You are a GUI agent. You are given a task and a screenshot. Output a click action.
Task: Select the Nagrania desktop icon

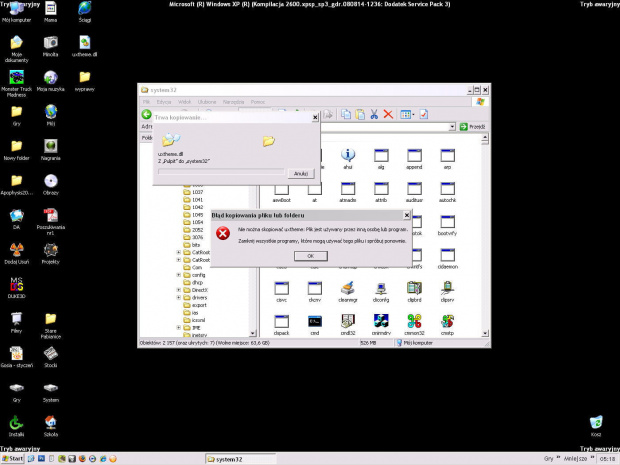(x=51, y=150)
